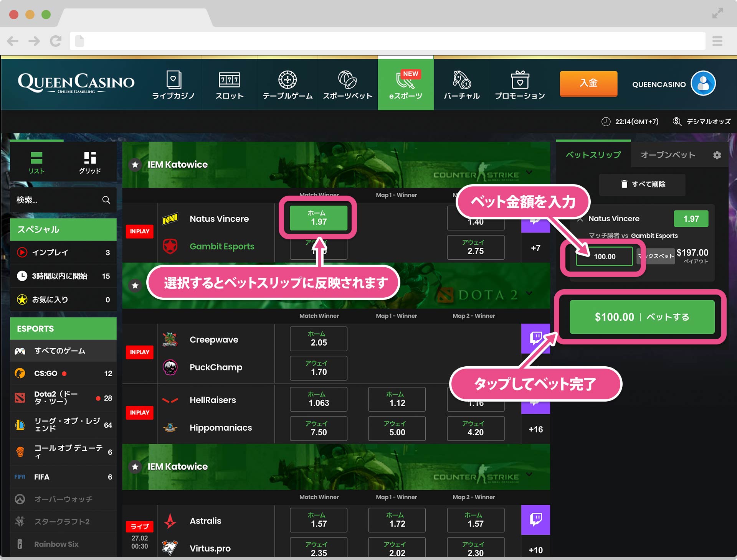Select Astralis ホーム 1.57 match odds
The width and height of the screenshot is (737, 560).
coord(319,520)
